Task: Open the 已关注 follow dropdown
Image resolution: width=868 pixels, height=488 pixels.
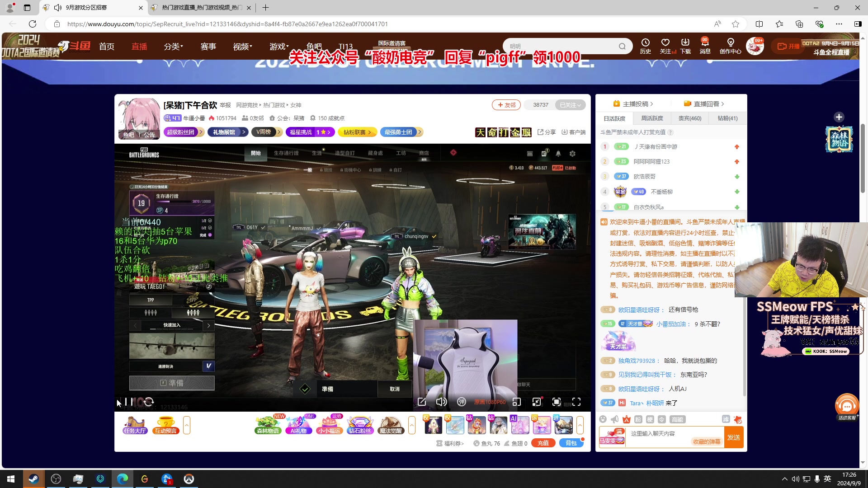Action: pyautogui.click(x=570, y=105)
